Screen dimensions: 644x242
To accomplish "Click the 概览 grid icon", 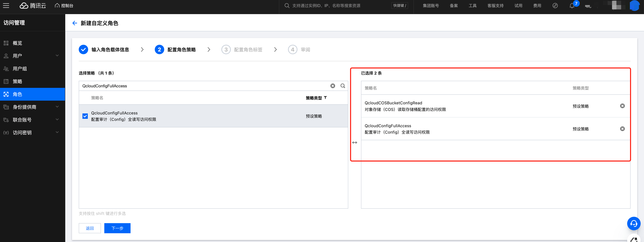I will 6,43.
